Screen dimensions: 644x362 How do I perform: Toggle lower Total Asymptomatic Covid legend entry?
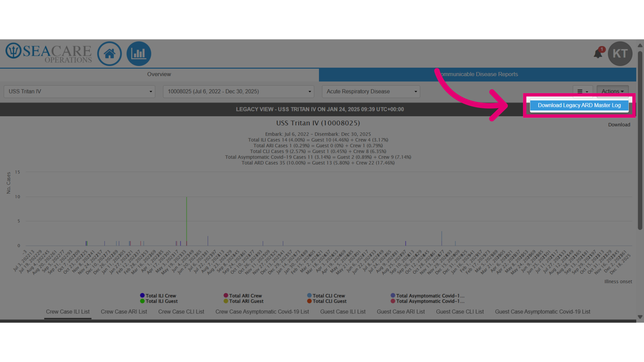click(428, 301)
